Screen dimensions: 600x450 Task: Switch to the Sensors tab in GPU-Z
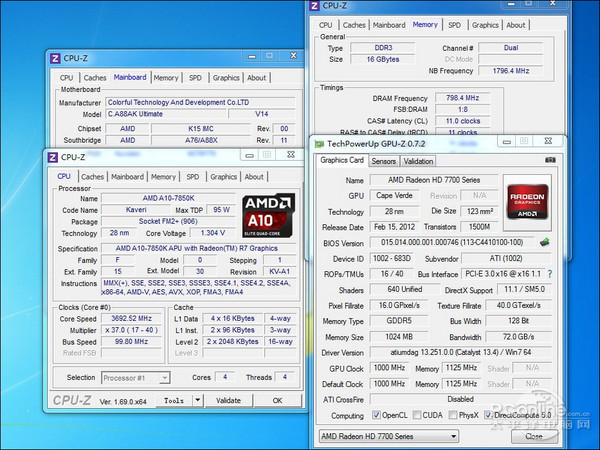pyautogui.click(x=383, y=161)
